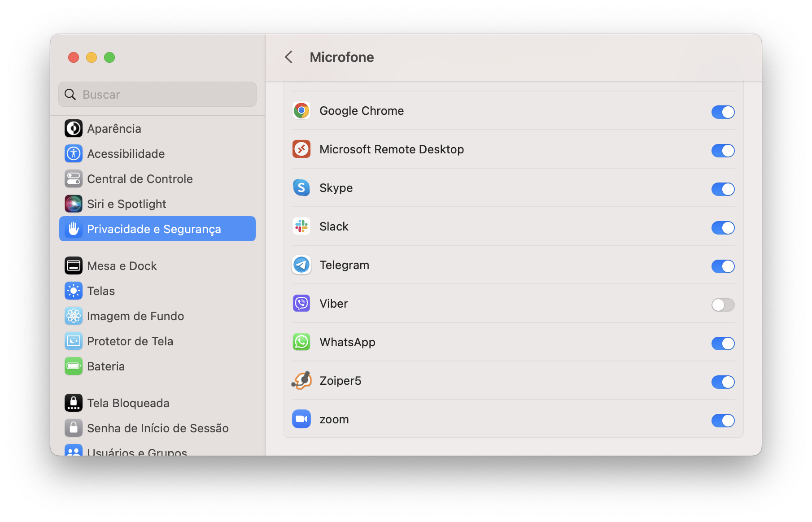Open Aparência settings
The image size is (812, 522).
pyautogui.click(x=157, y=129)
